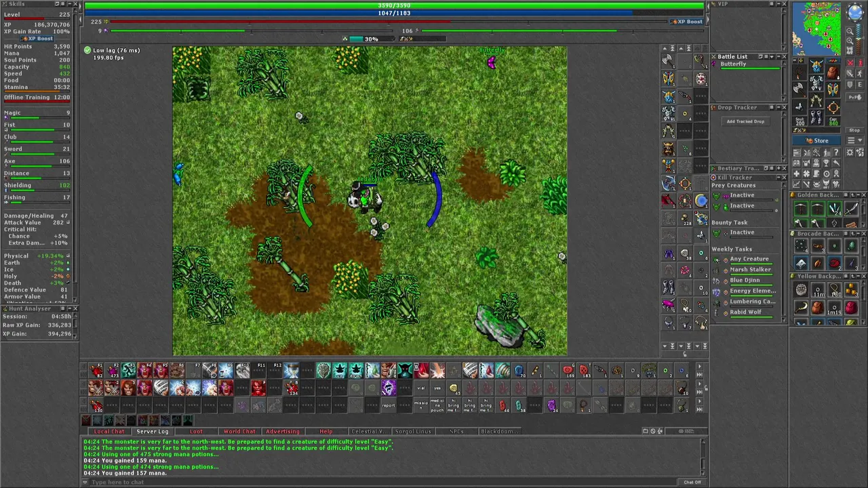The width and height of the screenshot is (868, 488).
Task: Click the 'medicine pouch' action bar button
Action: click(437, 405)
